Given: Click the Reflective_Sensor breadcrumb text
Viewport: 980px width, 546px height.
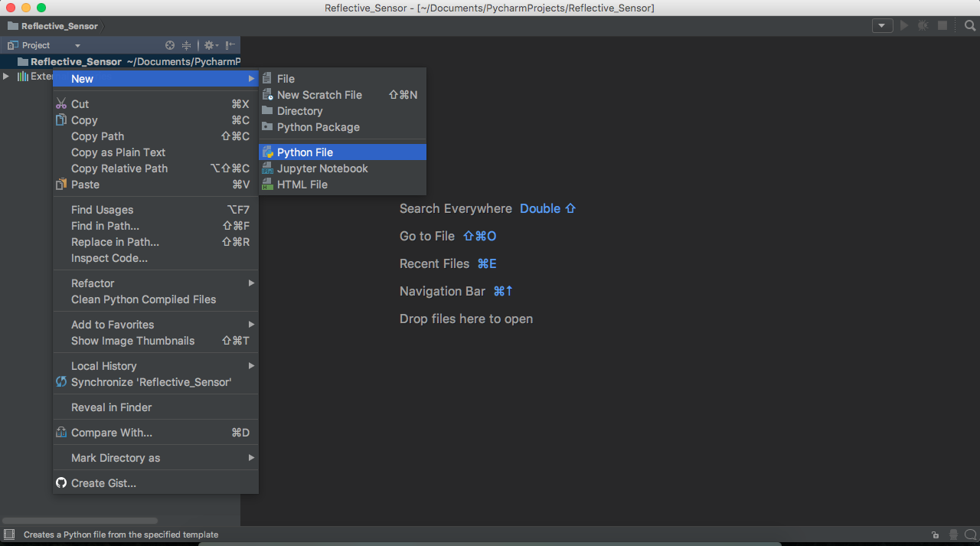Looking at the screenshot, I should point(60,26).
